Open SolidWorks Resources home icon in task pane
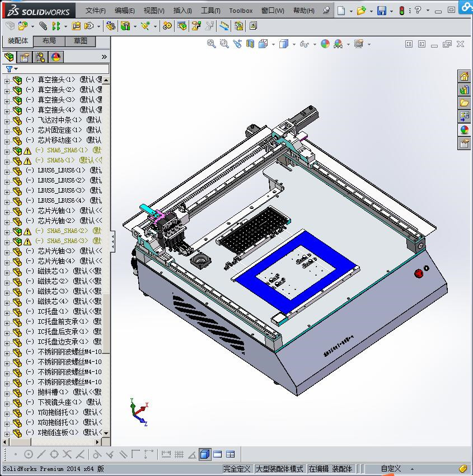The width and height of the screenshot is (473, 476). 464,76
